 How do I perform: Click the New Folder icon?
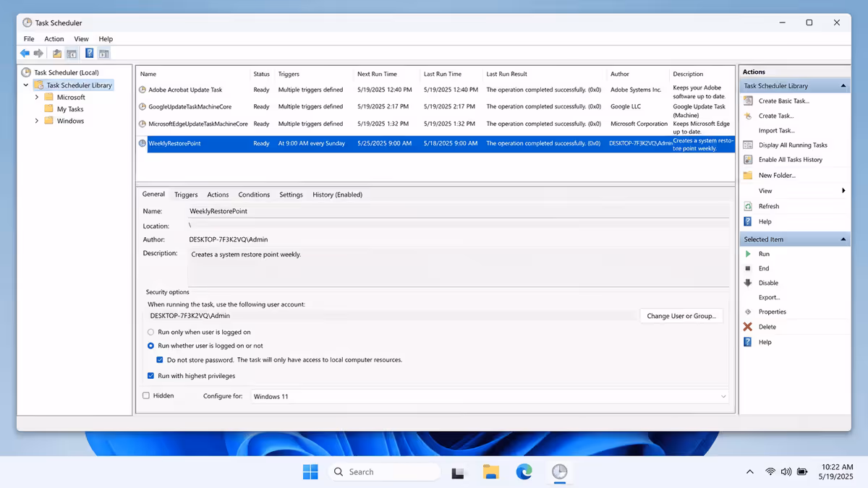(749, 175)
